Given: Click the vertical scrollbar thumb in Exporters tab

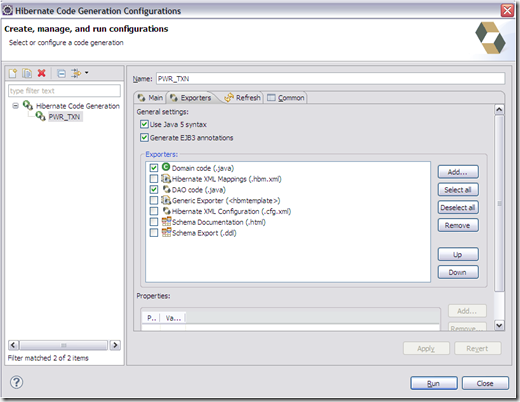Looking at the screenshot, I should click(499, 203).
